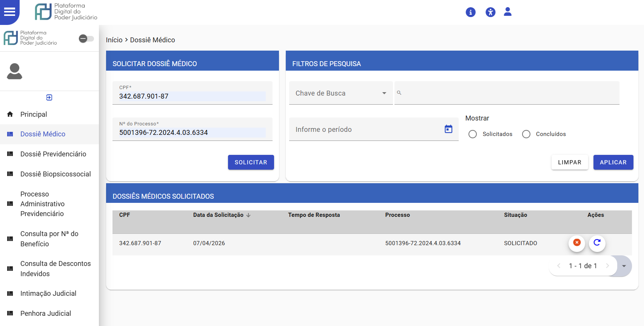Click the sidebar logout arrow icon

coord(49,97)
